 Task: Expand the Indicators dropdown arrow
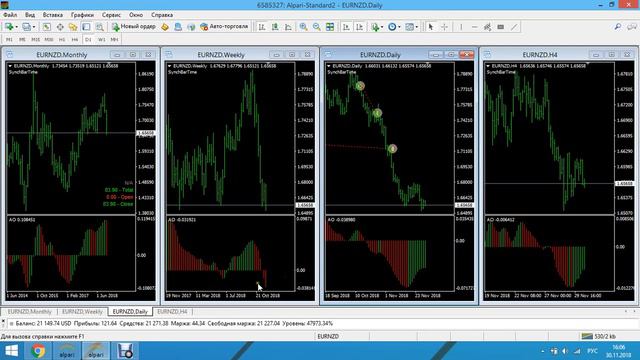[x=382, y=27]
